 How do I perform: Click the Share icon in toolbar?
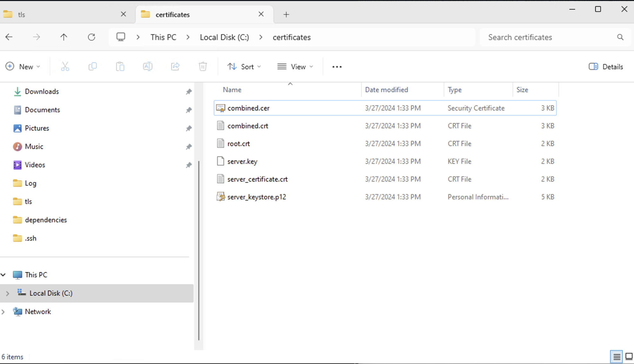click(175, 66)
